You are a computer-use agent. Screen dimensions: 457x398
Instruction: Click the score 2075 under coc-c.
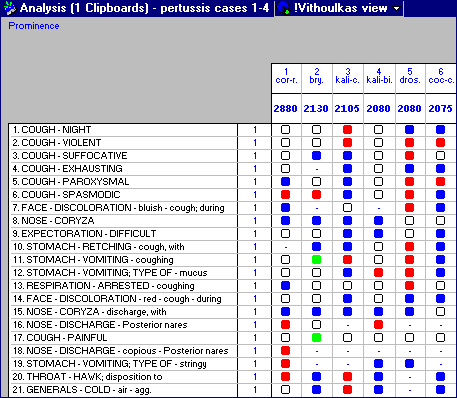(441, 109)
